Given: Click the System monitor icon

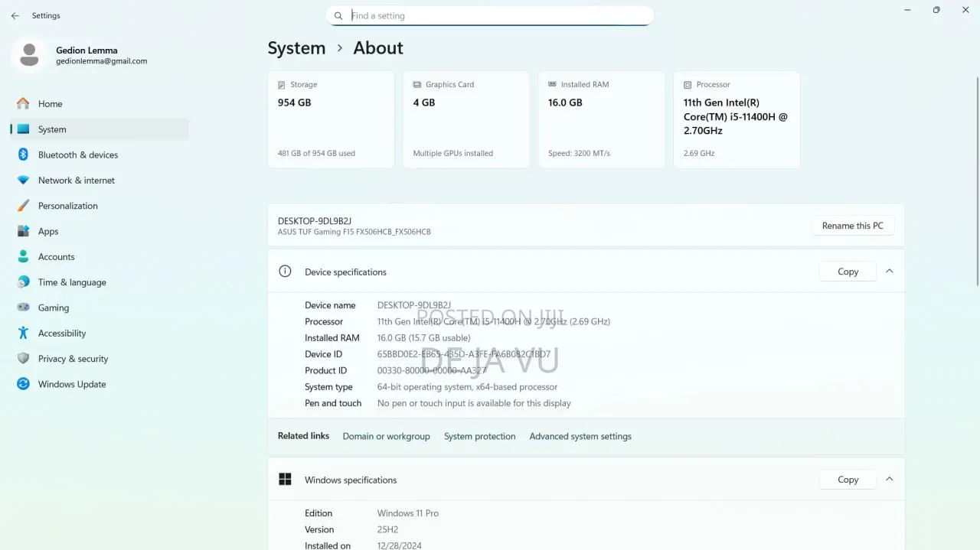Looking at the screenshot, I should (x=23, y=129).
